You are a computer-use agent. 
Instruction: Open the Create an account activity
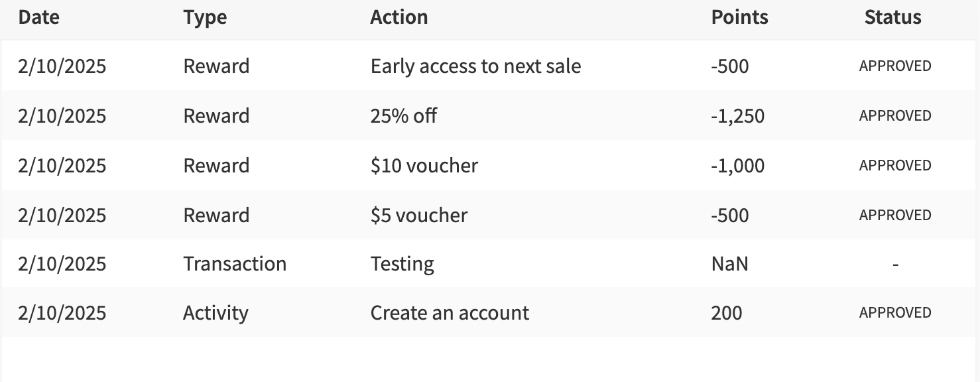pyautogui.click(x=450, y=312)
